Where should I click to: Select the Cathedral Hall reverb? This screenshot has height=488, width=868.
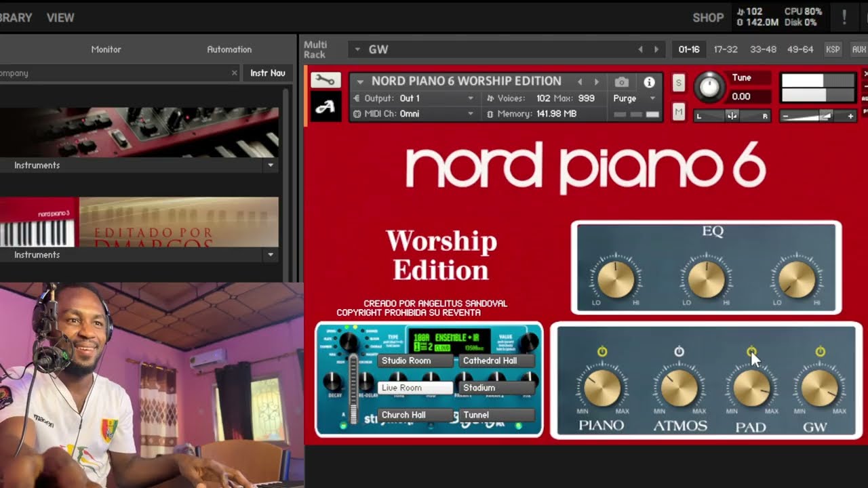click(496, 361)
